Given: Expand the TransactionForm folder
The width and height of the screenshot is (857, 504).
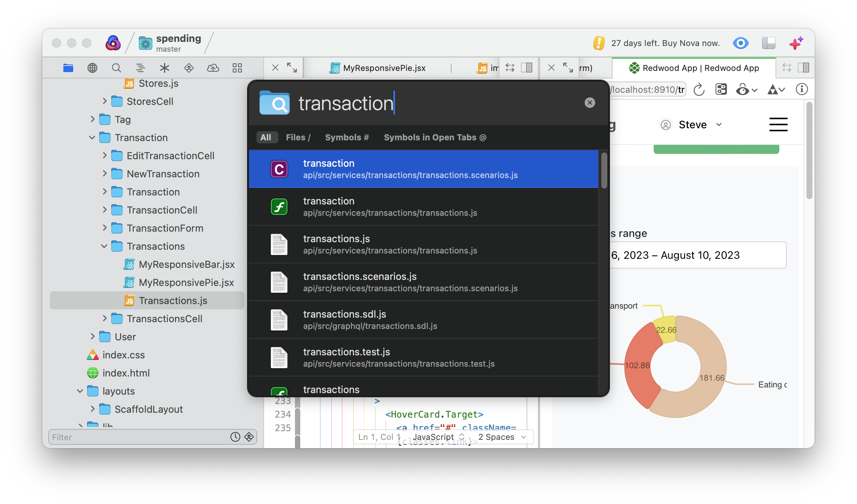Looking at the screenshot, I should [104, 228].
